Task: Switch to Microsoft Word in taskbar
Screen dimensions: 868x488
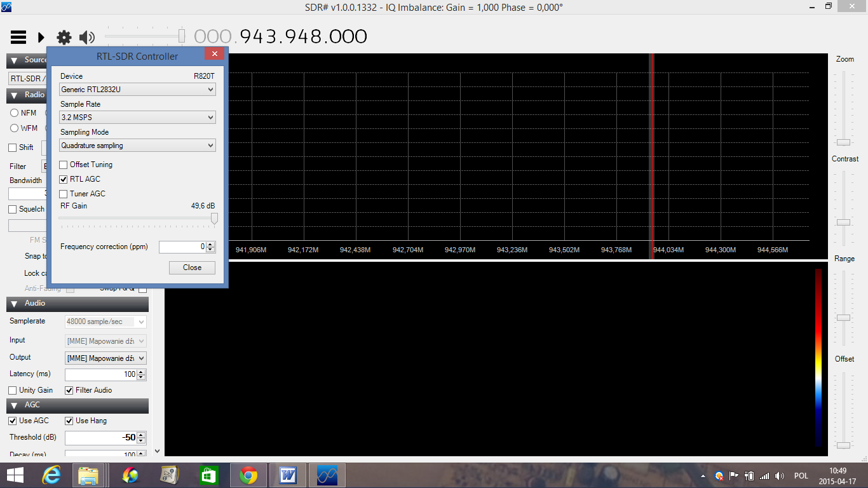Action: (288, 475)
